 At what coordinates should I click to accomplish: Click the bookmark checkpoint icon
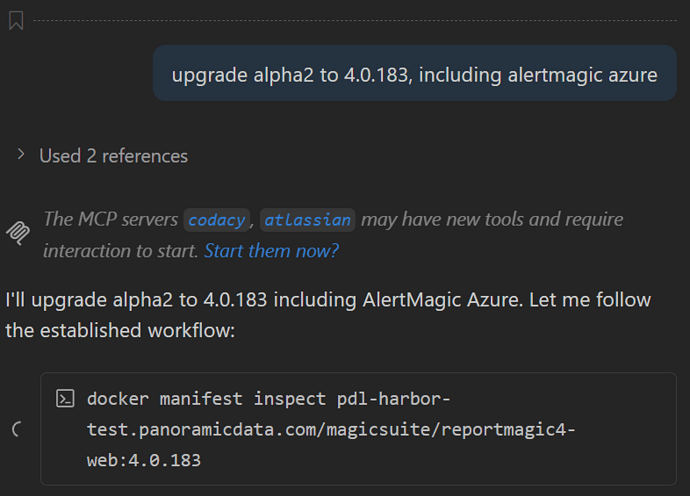point(16,20)
